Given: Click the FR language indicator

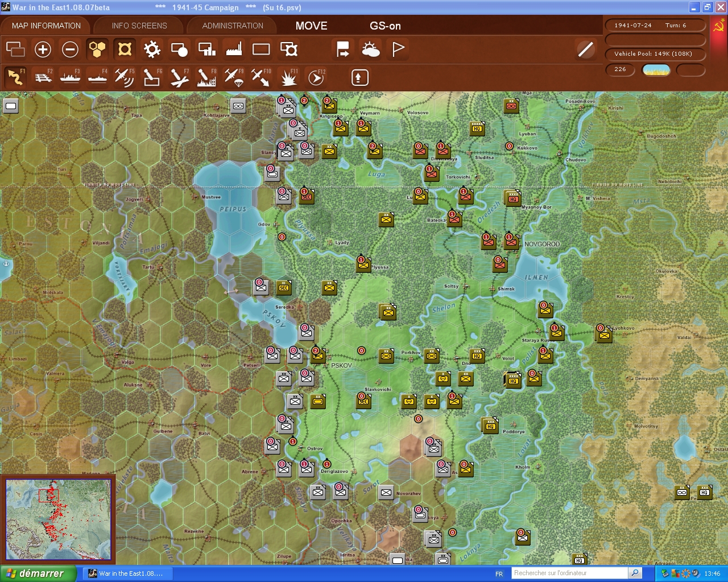Looking at the screenshot, I should pos(499,573).
